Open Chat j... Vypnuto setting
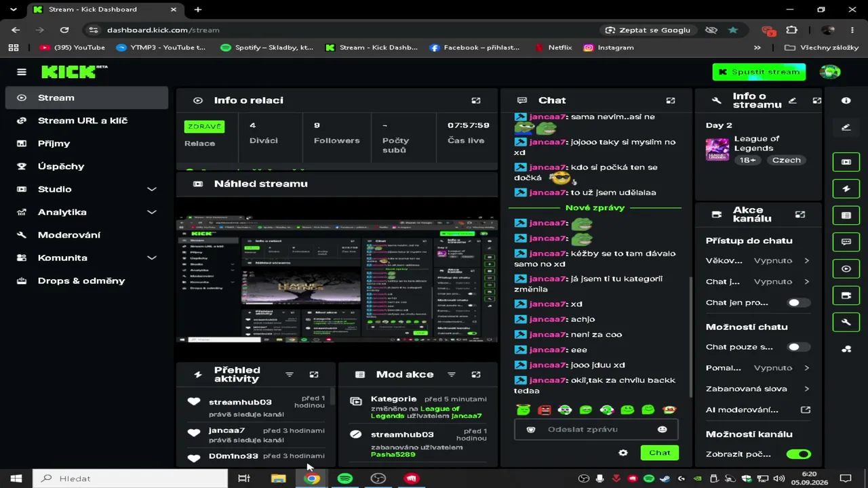 point(757,281)
